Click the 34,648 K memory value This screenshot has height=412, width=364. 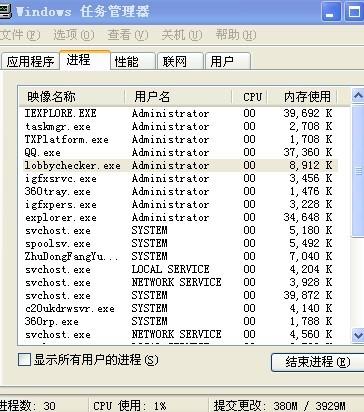(x=308, y=217)
